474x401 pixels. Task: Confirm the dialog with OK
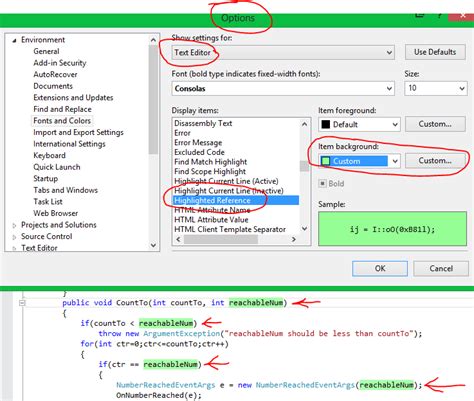pyautogui.click(x=380, y=269)
